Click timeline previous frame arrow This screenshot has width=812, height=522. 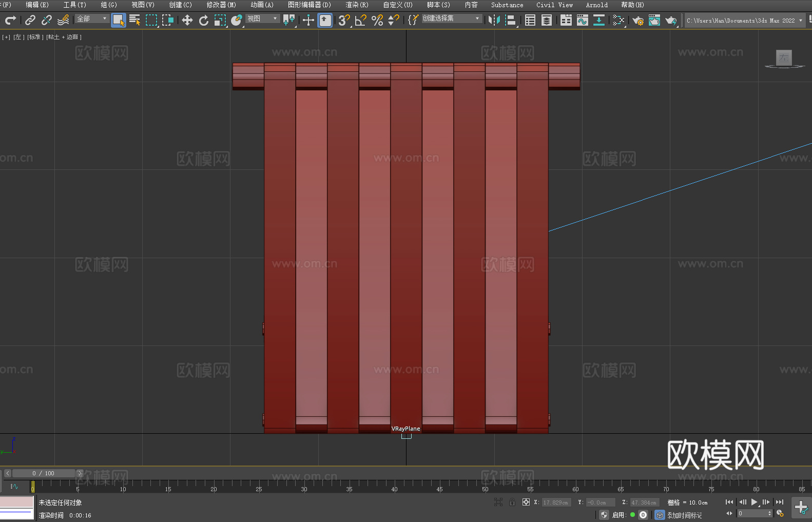point(8,473)
